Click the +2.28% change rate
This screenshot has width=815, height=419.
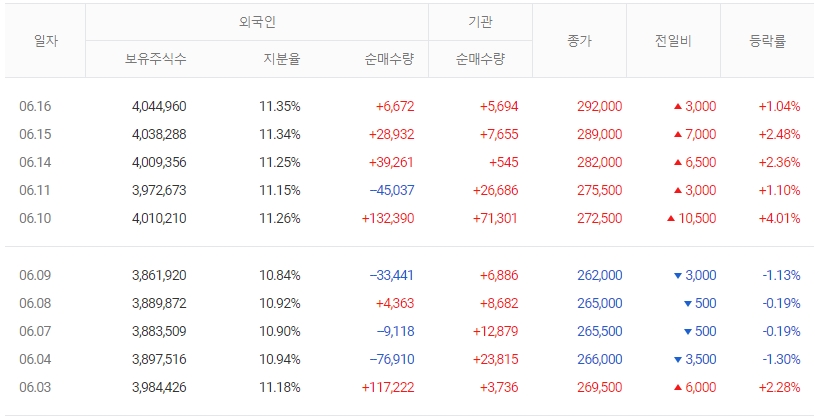pyautogui.click(x=779, y=388)
